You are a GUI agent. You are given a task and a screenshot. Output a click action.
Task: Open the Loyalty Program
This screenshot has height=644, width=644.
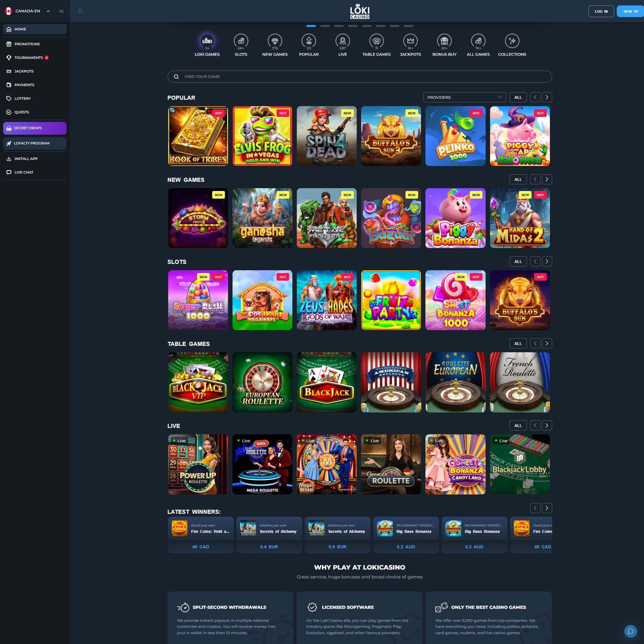point(35,143)
